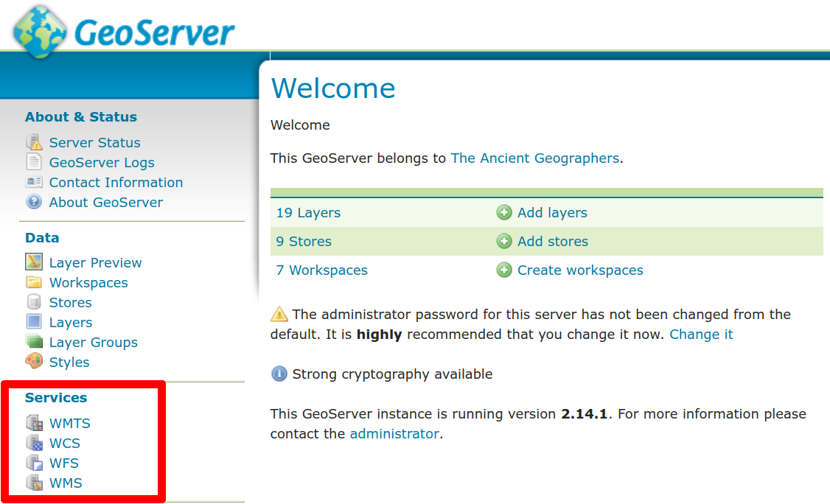Click the Workspaces folder icon
Image resolution: width=830 pixels, height=504 pixels.
(x=34, y=282)
